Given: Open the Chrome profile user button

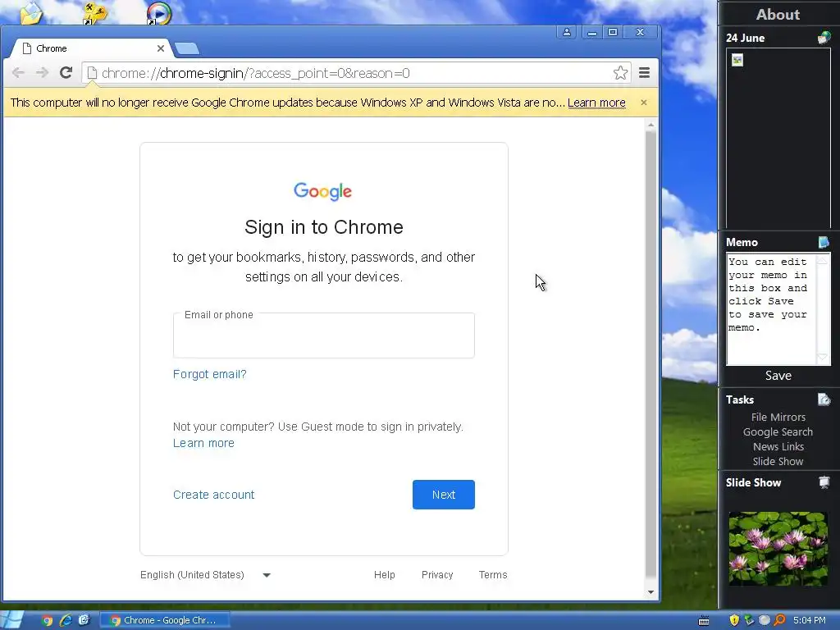Looking at the screenshot, I should (x=567, y=32).
